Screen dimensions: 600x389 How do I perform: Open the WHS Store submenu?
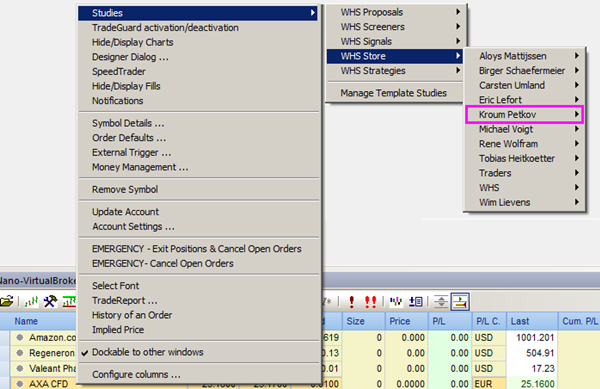point(395,56)
